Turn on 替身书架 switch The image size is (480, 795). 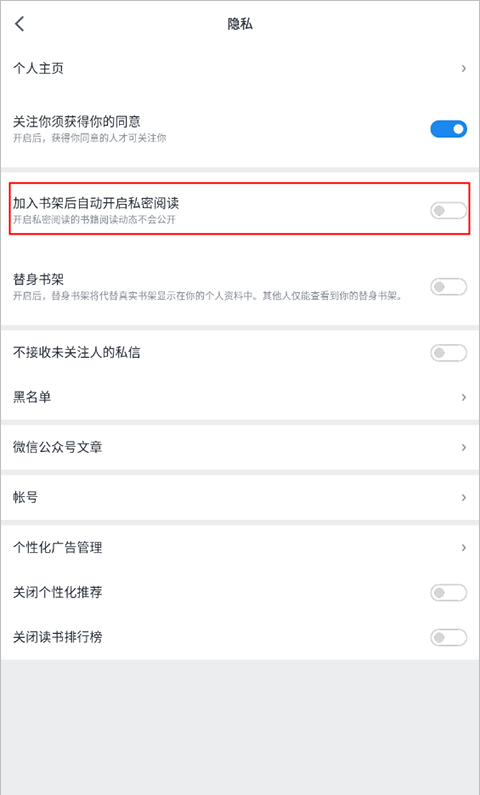click(449, 286)
